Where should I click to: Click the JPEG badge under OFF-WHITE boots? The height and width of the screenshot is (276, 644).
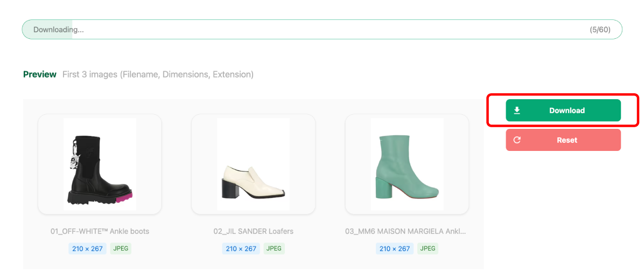tap(121, 249)
